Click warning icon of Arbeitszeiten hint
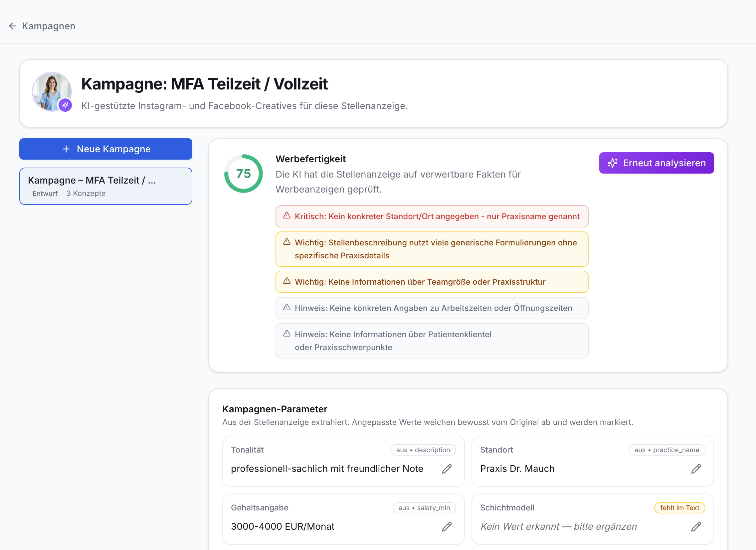The image size is (756, 550). point(287,308)
